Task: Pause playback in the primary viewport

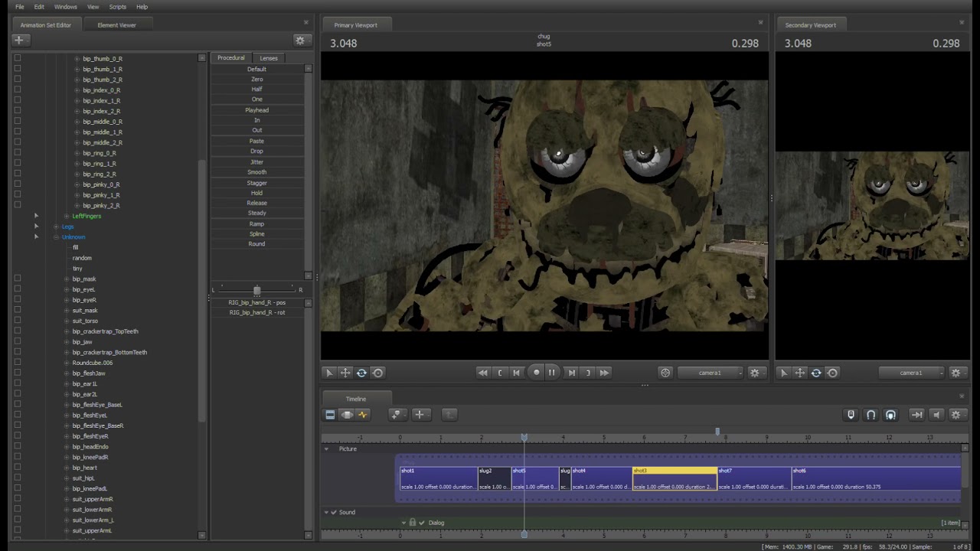Action: click(551, 373)
